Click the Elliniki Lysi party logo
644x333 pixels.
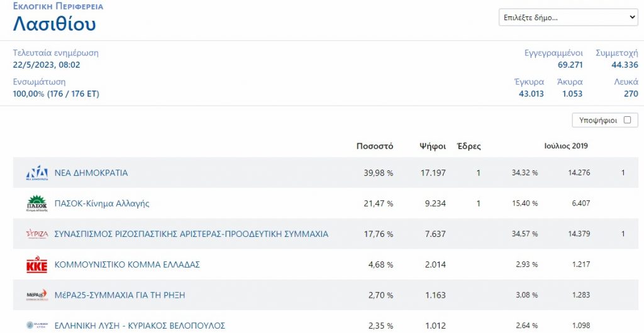[36, 325]
